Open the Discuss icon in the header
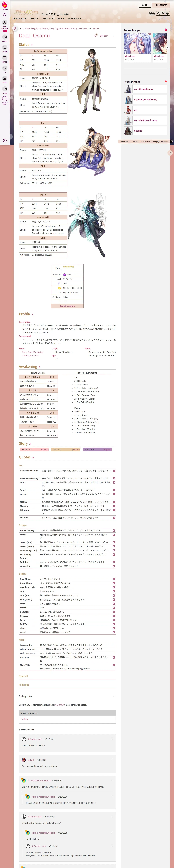Image resolution: width=174 pixels, height=868 pixels. tap(163, 13)
